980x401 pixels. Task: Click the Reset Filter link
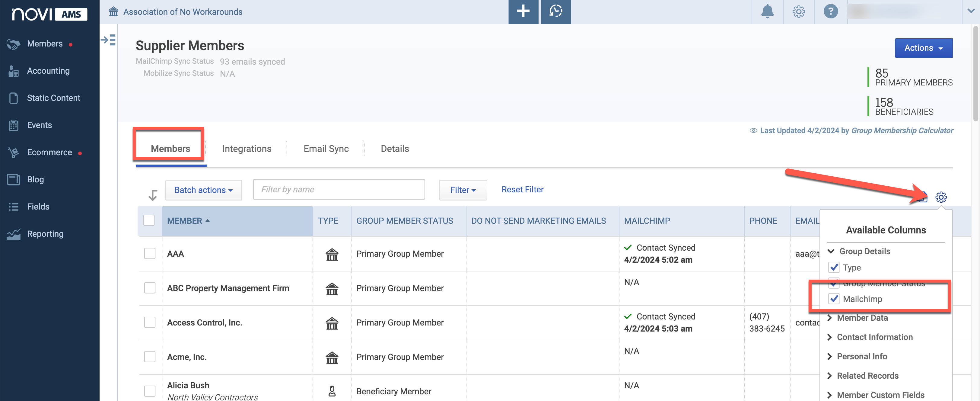tap(522, 189)
